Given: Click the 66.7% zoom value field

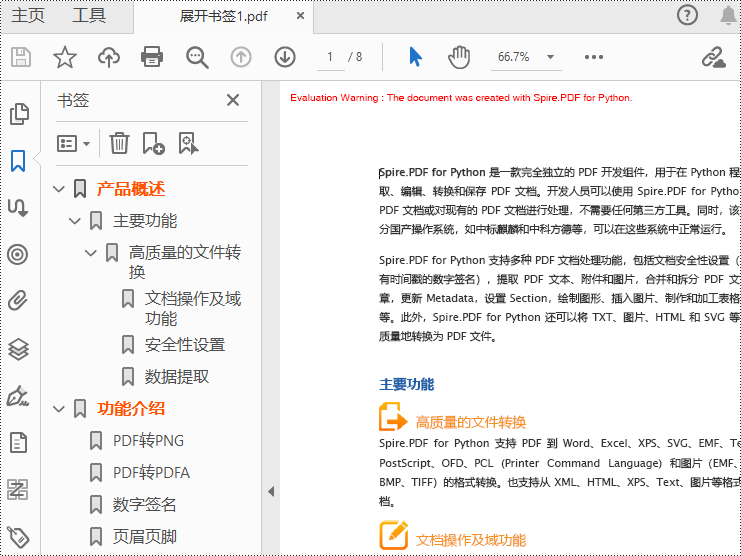Looking at the screenshot, I should pos(514,57).
